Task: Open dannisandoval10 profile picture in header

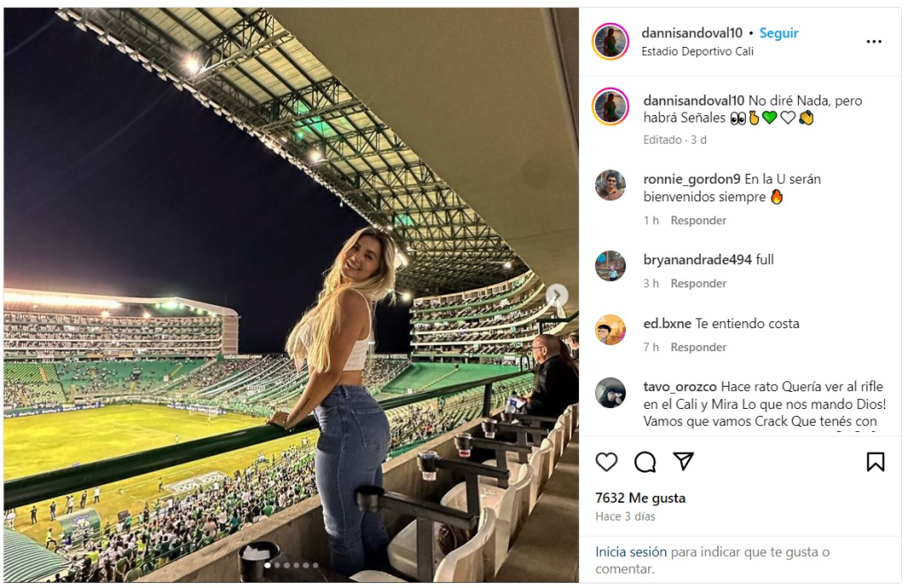Action: [x=610, y=42]
